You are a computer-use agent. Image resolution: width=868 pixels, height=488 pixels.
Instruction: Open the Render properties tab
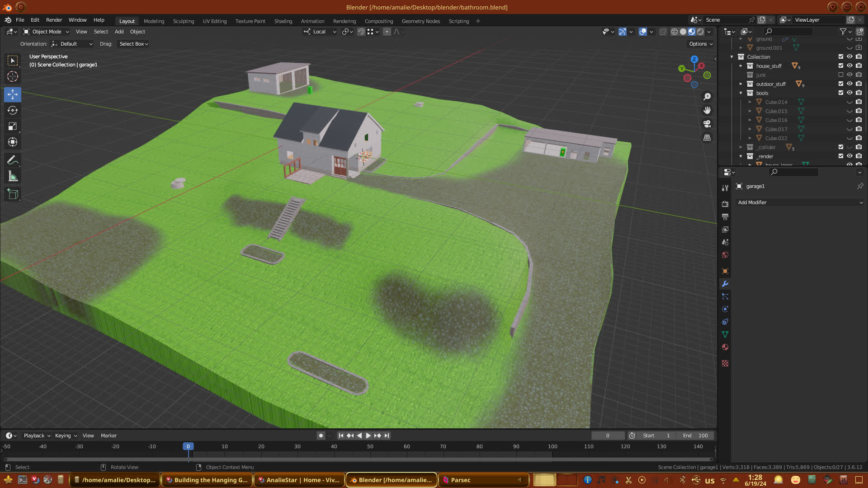[x=725, y=204]
